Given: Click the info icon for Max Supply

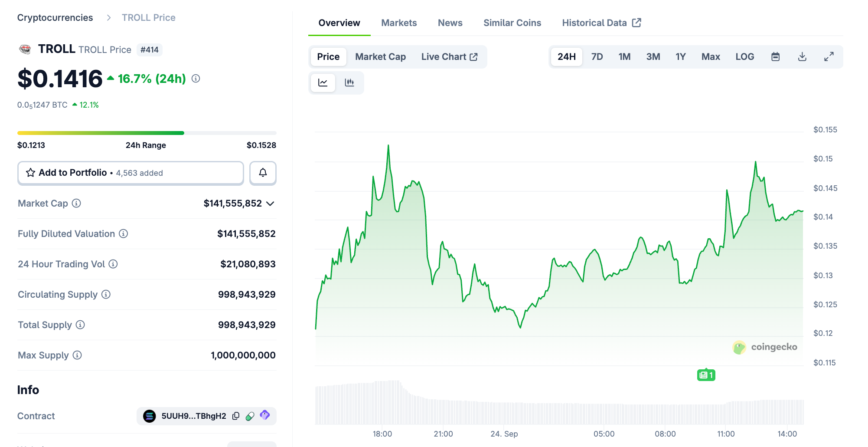Looking at the screenshot, I should 77,355.
